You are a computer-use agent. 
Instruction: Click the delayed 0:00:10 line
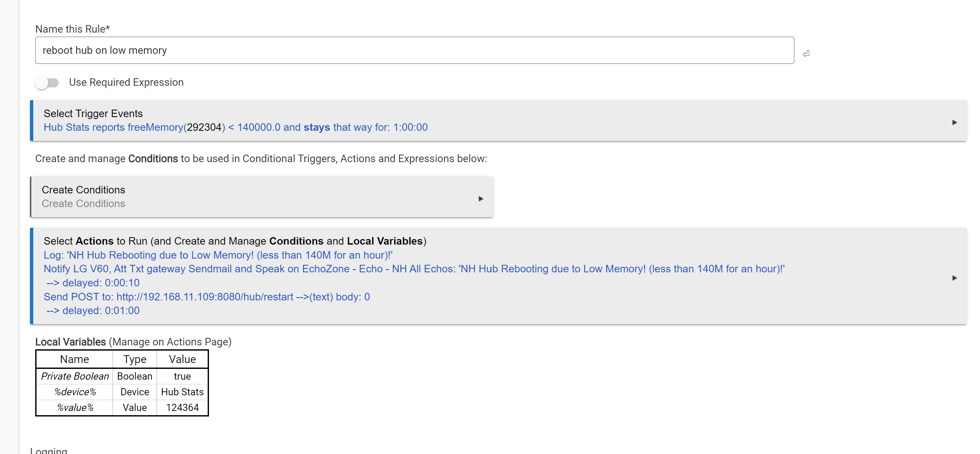93,283
